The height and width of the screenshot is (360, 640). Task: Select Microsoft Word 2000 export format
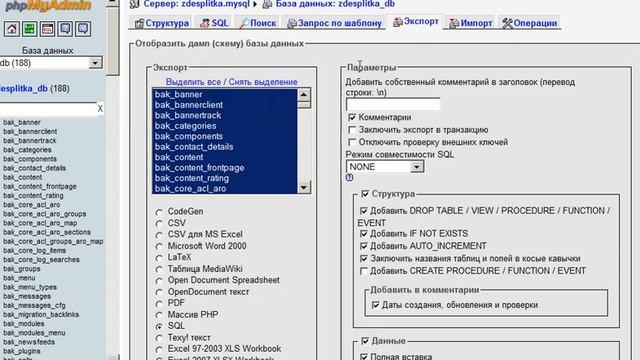(159, 247)
